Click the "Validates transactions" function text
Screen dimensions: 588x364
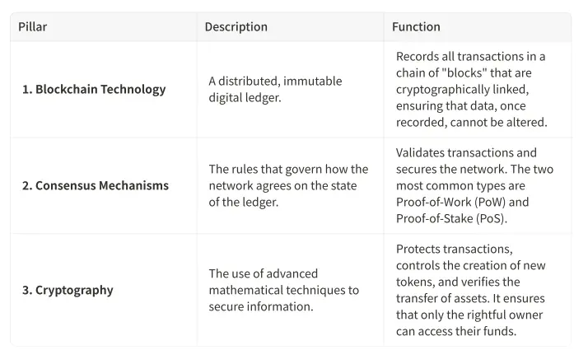pyautogui.click(x=466, y=152)
